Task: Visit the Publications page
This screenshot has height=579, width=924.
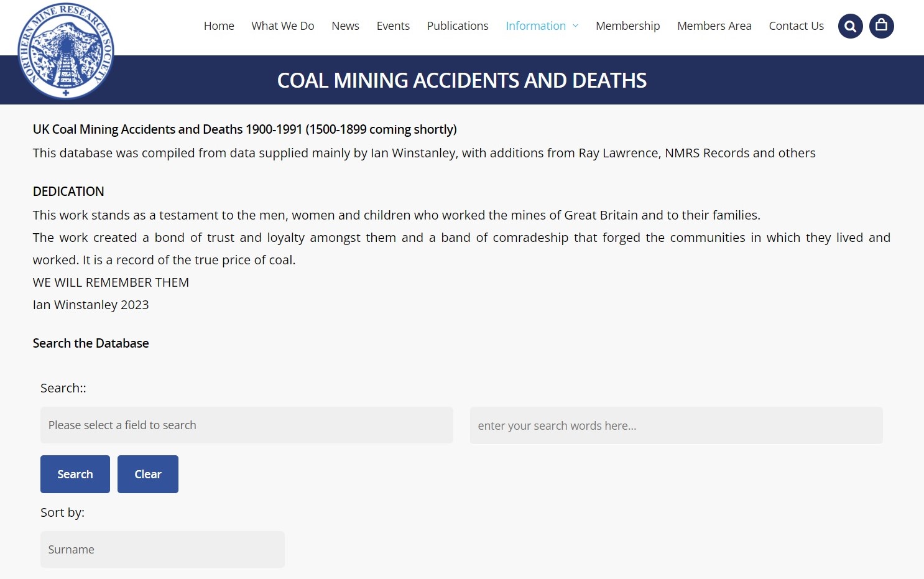Action: (x=458, y=26)
